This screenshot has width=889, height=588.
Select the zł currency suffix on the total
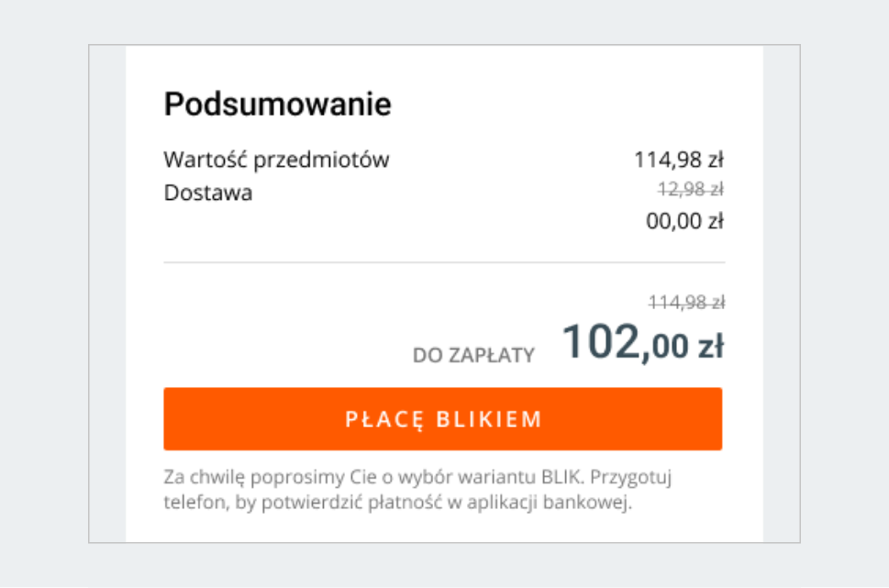click(x=711, y=346)
